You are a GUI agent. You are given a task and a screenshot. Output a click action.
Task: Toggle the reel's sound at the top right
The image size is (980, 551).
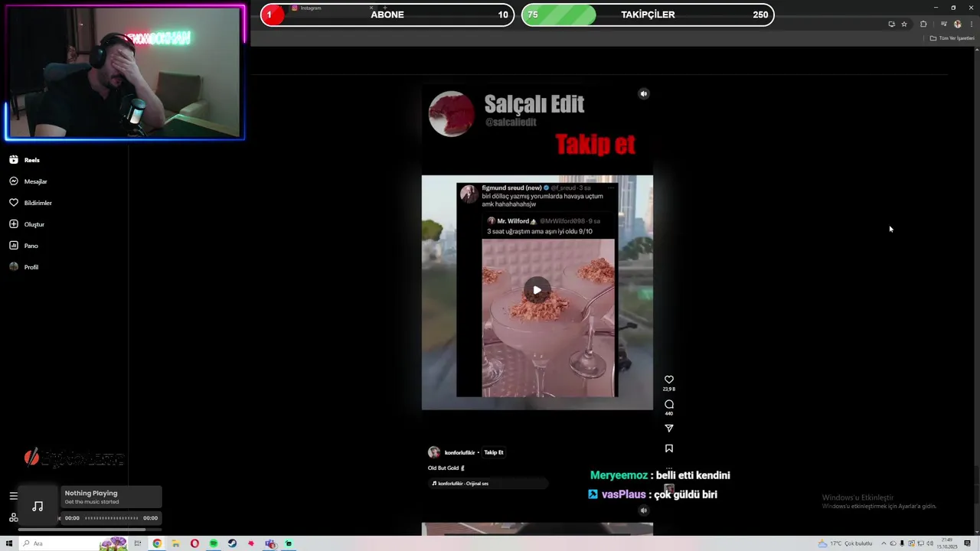(x=644, y=94)
